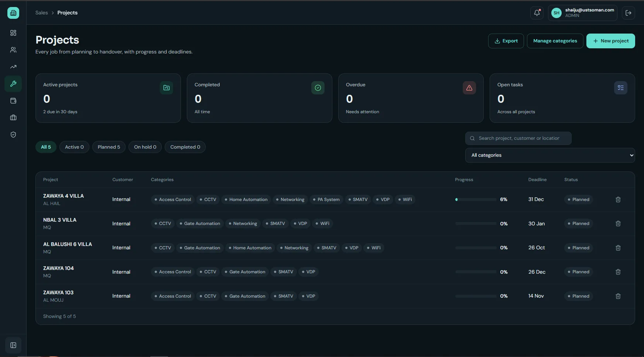Open the ZAWAYA 103 project name
The image size is (644, 357).
coord(58,292)
